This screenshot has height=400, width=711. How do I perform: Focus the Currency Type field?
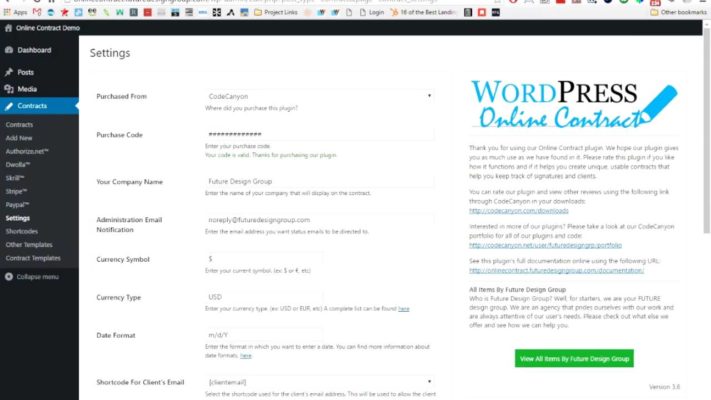pyautogui.click(x=264, y=297)
